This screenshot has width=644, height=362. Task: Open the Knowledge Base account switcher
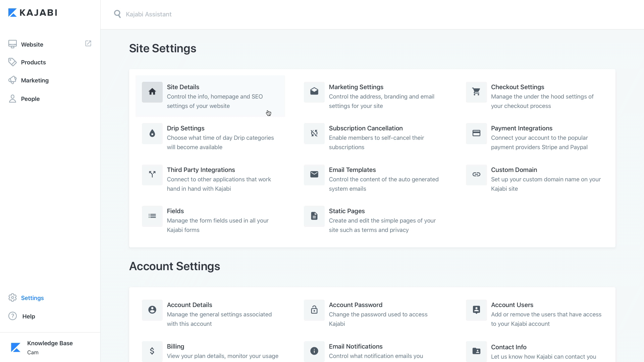(50, 348)
